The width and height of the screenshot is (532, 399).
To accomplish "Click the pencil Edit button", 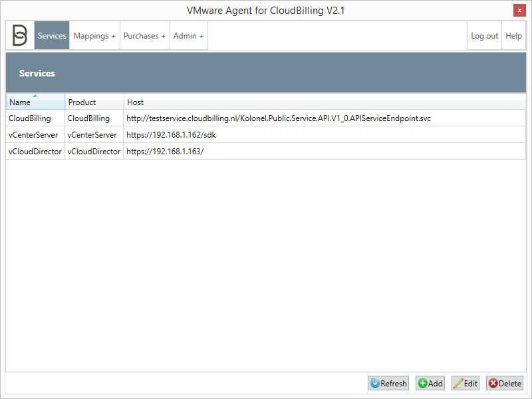I will coord(465,383).
